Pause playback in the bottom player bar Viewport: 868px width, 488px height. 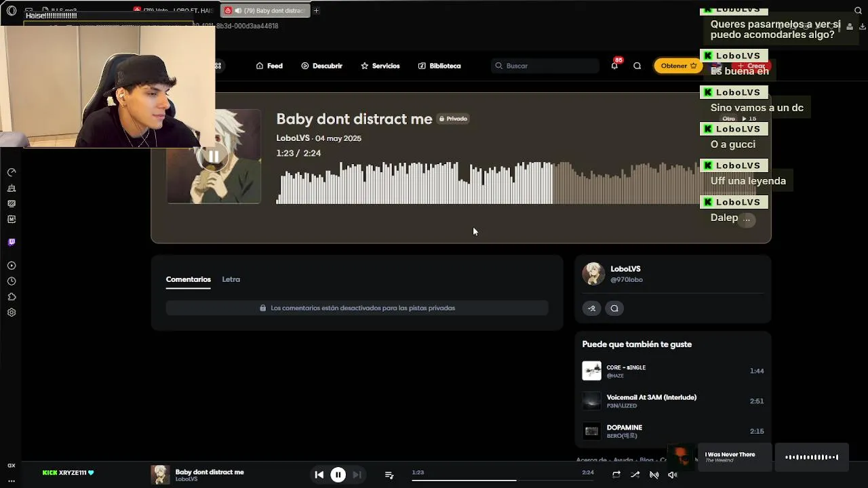pyautogui.click(x=338, y=475)
